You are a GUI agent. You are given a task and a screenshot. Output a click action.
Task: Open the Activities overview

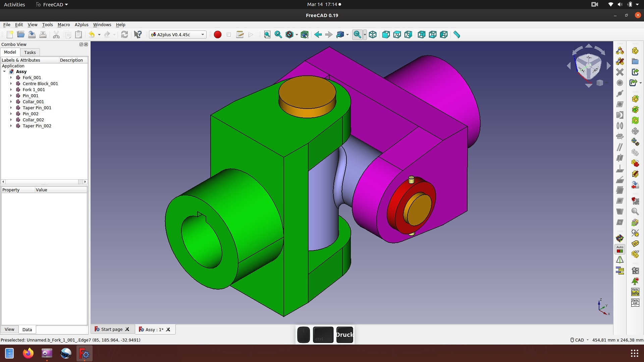tap(14, 4)
